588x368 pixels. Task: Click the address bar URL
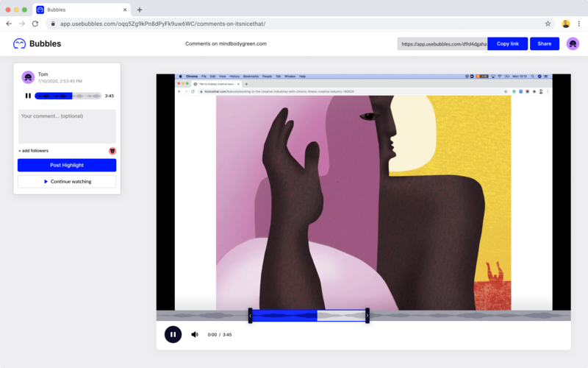coord(162,24)
